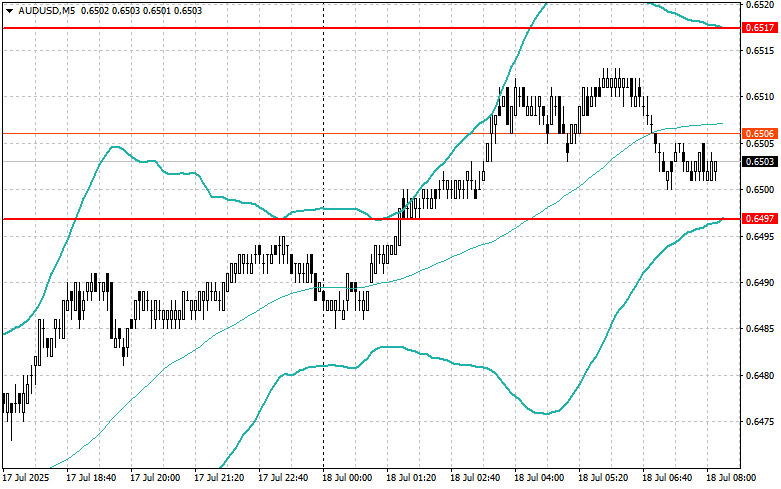Screen dimensions: 781x489
Task: Select the 18 Jul 02:40 time label
Action: click(x=475, y=478)
